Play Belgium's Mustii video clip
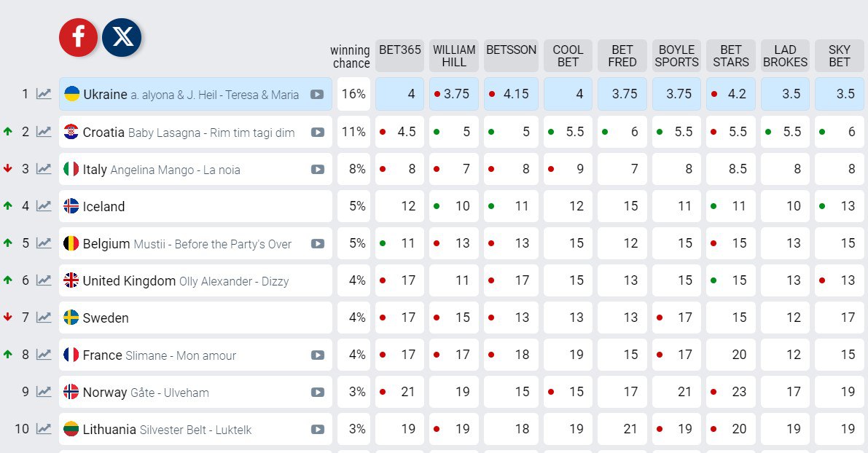This screenshot has width=868, height=453. click(x=317, y=243)
